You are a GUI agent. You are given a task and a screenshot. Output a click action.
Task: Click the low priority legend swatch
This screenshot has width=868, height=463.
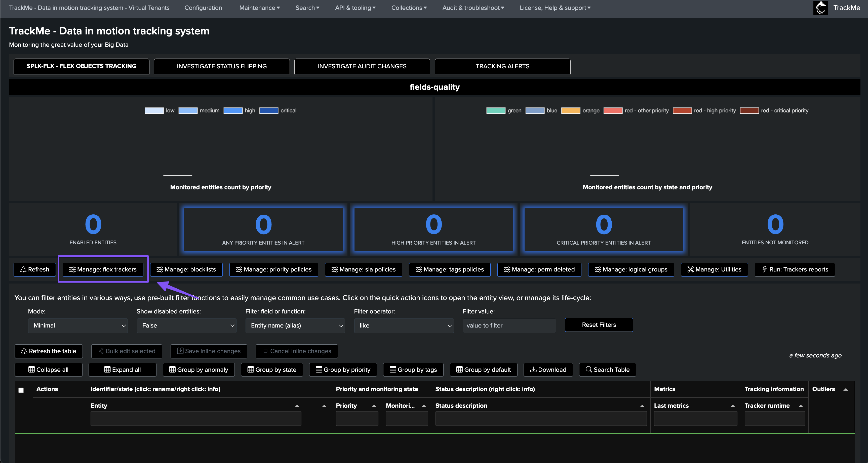(x=154, y=111)
